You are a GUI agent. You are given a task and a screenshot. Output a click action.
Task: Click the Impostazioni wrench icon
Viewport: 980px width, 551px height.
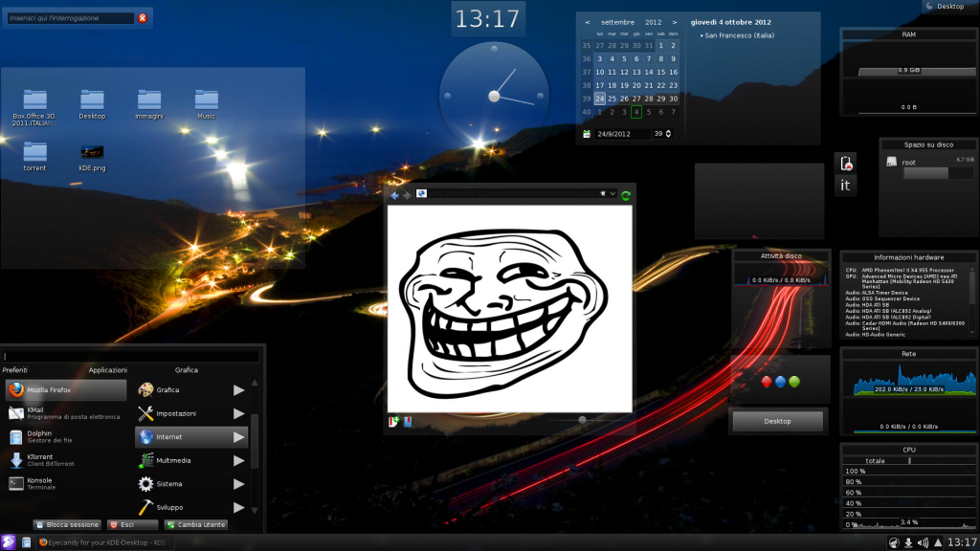[x=146, y=413]
